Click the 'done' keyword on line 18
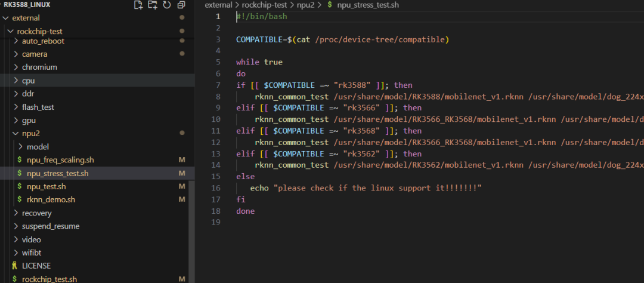 tap(245, 211)
